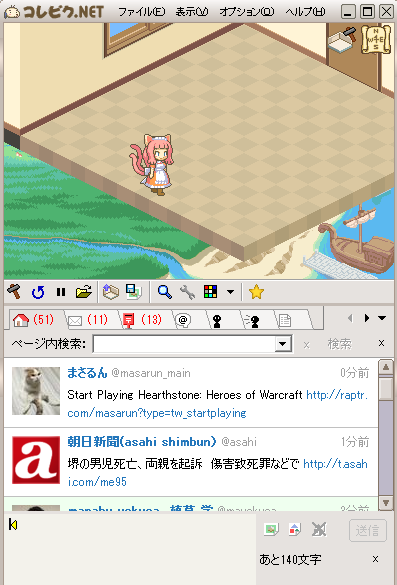Viewport: 397px width, 585px height.
Task: Open the wrench settings icon
Action: tap(187, 292)
